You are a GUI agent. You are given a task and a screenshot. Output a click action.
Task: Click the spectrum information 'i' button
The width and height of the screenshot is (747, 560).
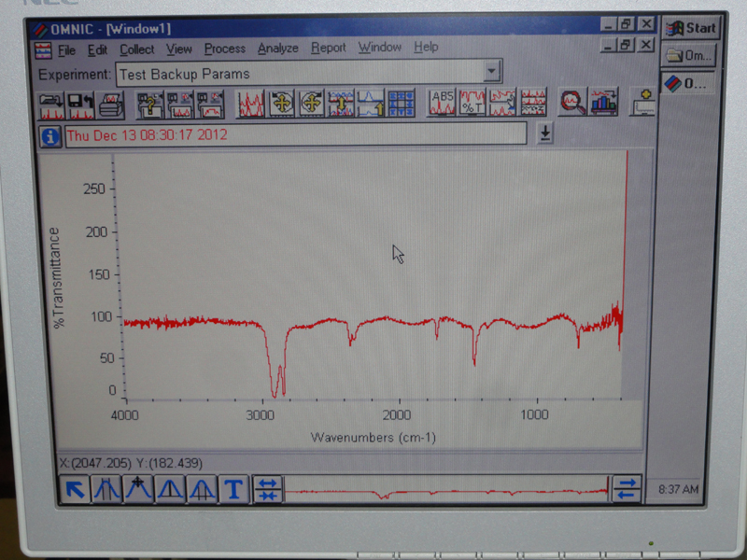pos(50,135)
